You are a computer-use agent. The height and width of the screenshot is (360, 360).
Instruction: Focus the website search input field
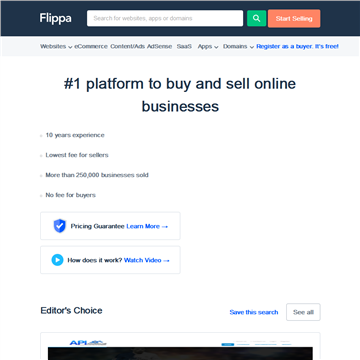coord(165,18)
